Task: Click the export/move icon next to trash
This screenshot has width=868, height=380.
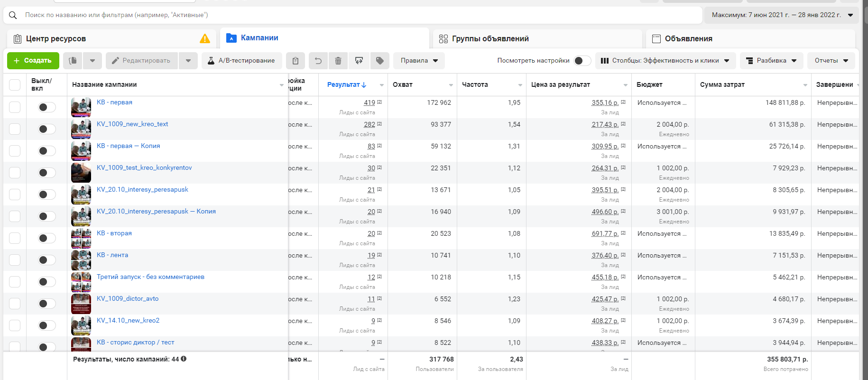Action: pyautogui.click(x=359, y=61)
